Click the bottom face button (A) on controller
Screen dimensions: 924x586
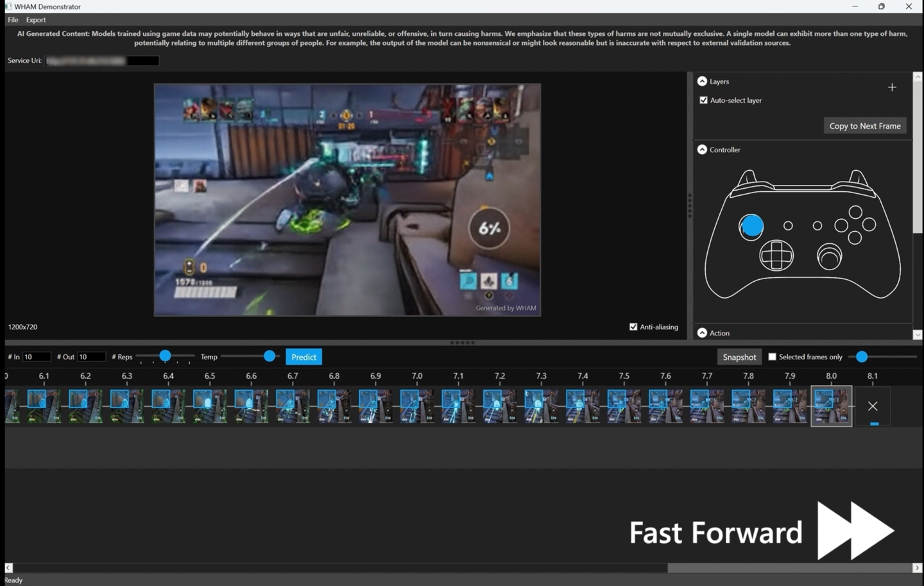pyautogui.click(x=855, y=238)
